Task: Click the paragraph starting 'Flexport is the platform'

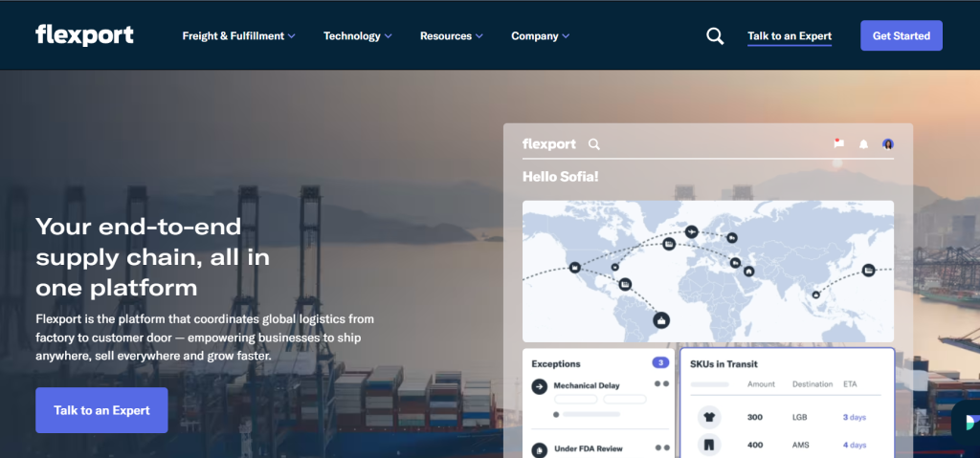Action: [205, 338]
